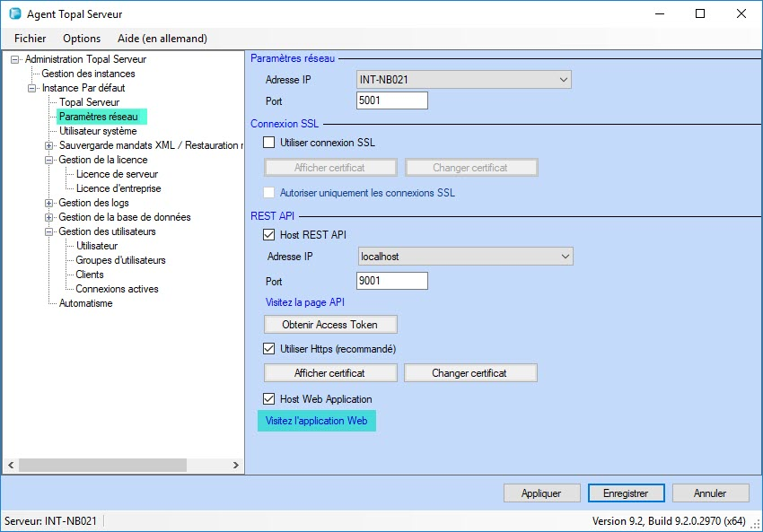Image resolution: width=763 pixels, height=532 pixels.
Task: Open the Options menu
Action: tap(82, 39)
